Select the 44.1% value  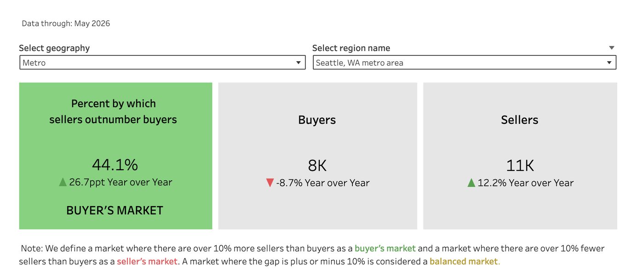115,165
